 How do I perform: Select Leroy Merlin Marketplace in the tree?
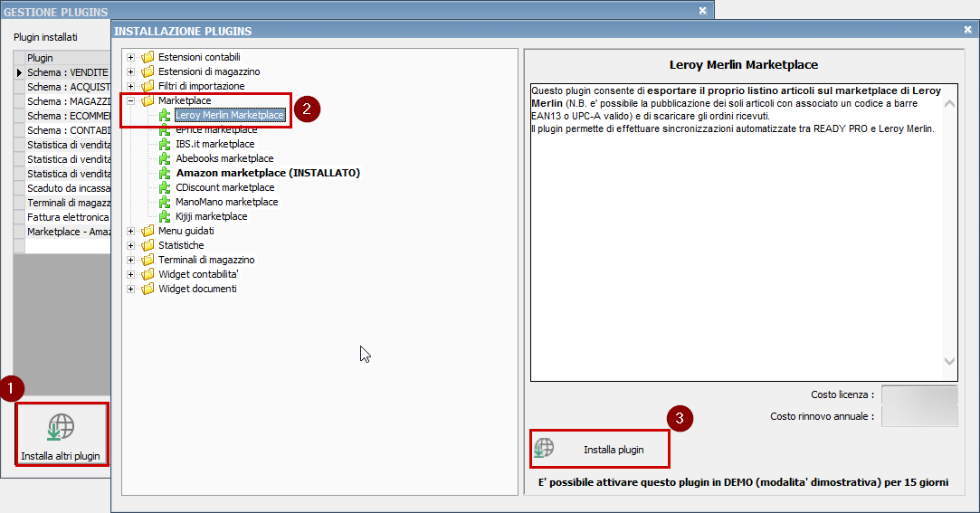[230, 115]
